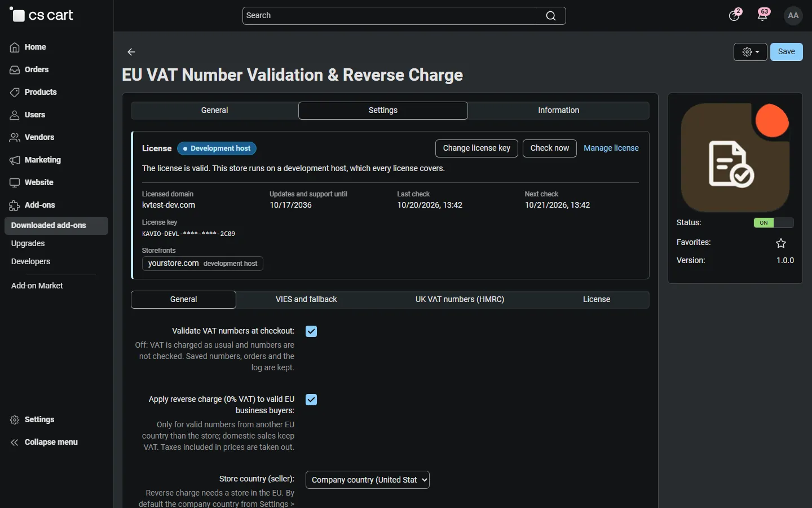Open Orders inbox icon in sidebar
The image size is (812, 508).
15,70
